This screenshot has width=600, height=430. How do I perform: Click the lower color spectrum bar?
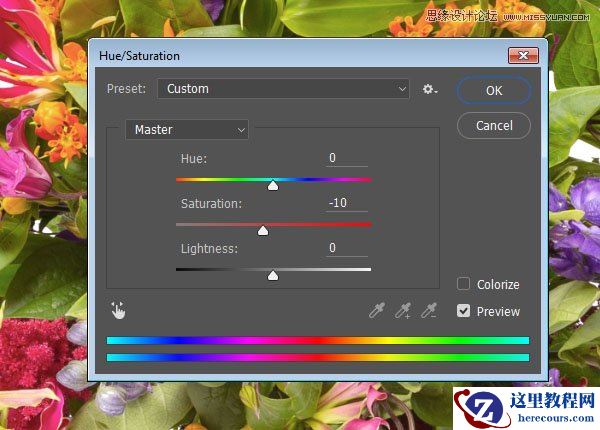click(318, 358)
